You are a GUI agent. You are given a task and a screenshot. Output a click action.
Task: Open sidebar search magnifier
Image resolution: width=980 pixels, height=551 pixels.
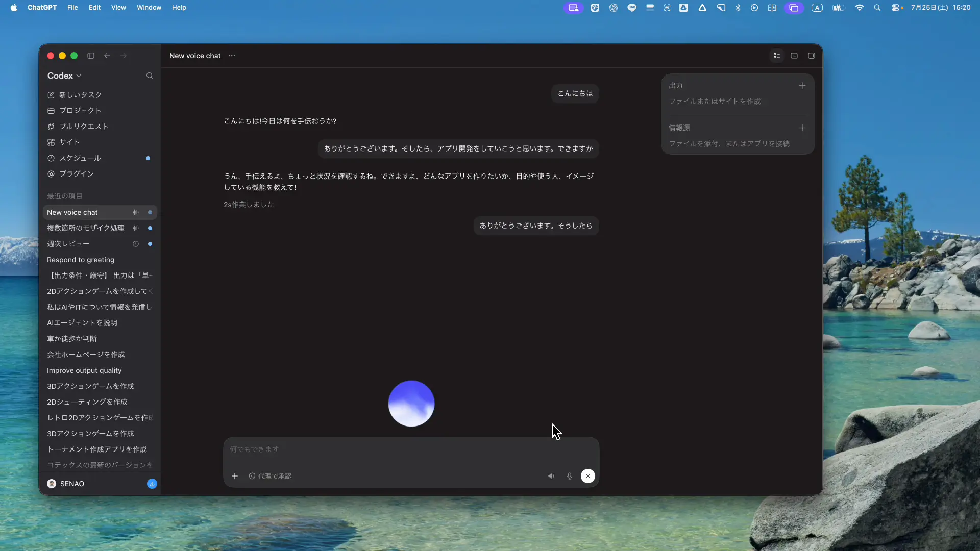[150, 76]
